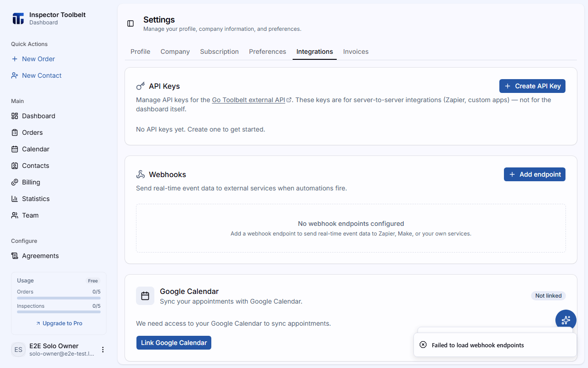Open Dashboard from the main menu

pos(59,116)
